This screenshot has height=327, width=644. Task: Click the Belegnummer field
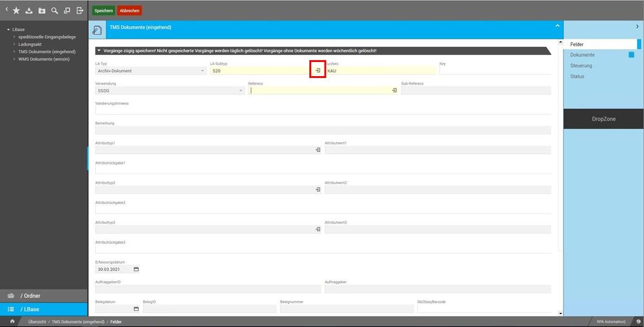346,309
